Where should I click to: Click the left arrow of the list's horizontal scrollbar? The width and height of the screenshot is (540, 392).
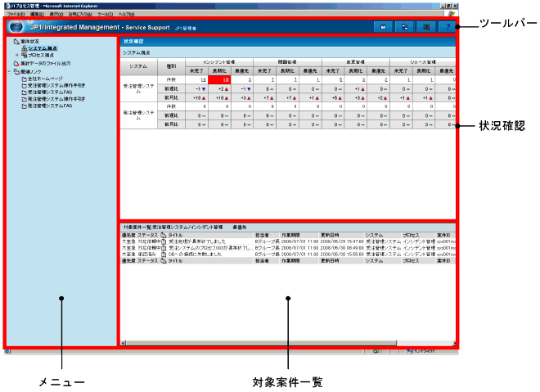click(x=124, y=343)
